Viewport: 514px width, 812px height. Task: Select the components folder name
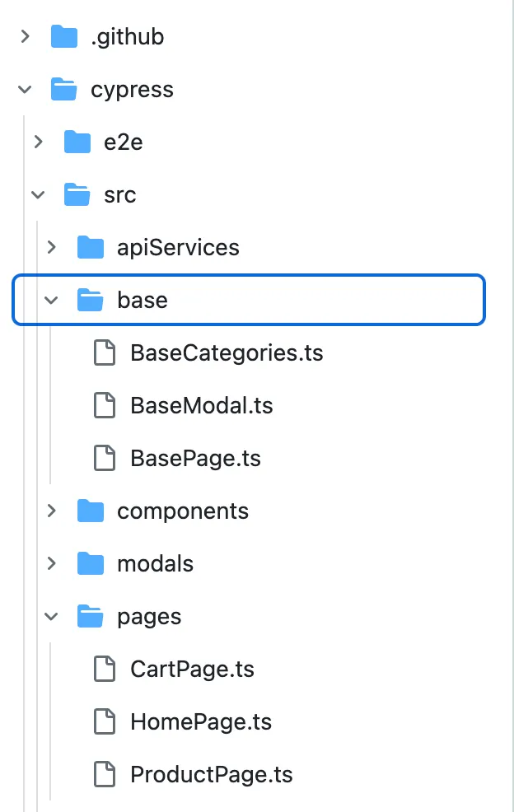[x=182, y=511]
